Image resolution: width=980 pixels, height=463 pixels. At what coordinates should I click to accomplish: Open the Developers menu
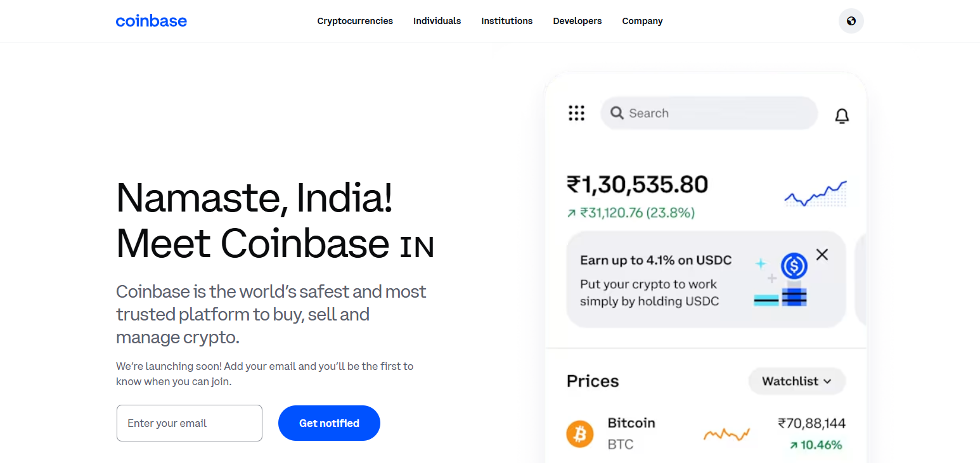click(577, 21)
